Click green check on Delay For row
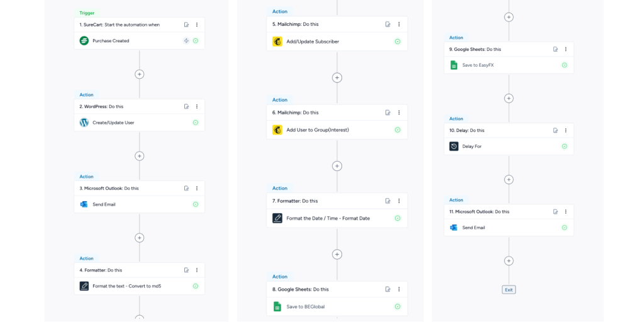The width and height of the screenshot is (644, 322). click(564, 146)
